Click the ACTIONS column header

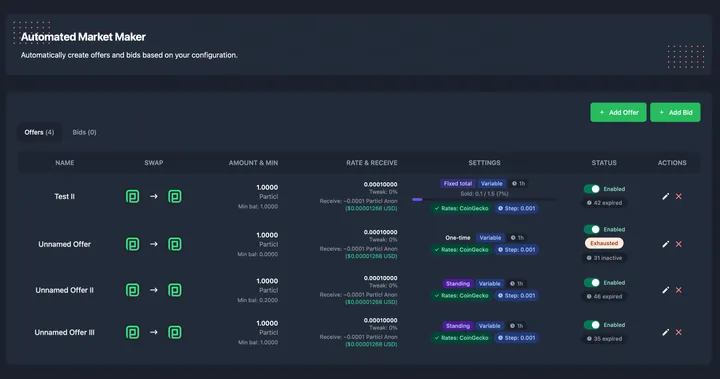tap(672, 163)
